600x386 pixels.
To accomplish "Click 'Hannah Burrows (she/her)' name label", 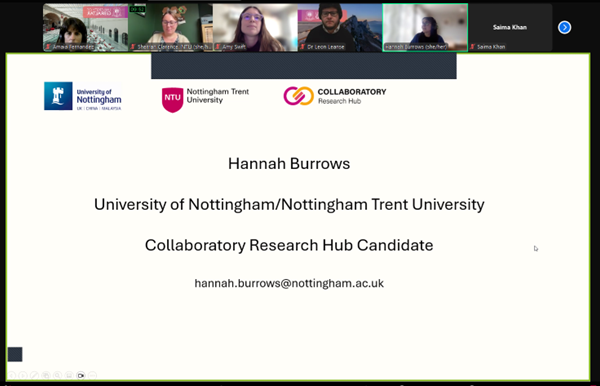I will pyautogui.click(x=416, y=47).
